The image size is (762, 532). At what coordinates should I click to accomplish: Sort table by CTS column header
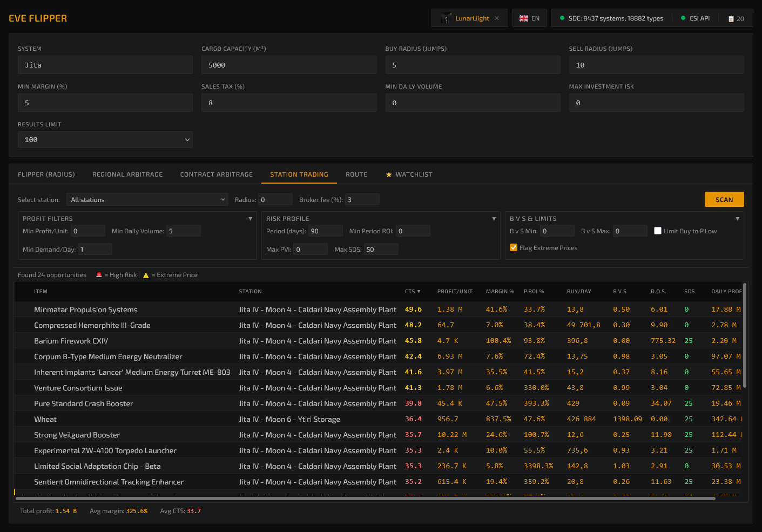[413, 292]
